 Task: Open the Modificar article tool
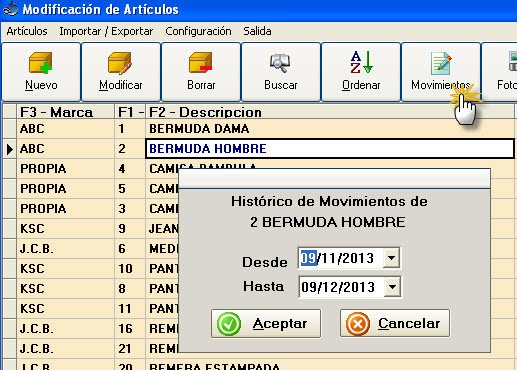click(121, 72)
